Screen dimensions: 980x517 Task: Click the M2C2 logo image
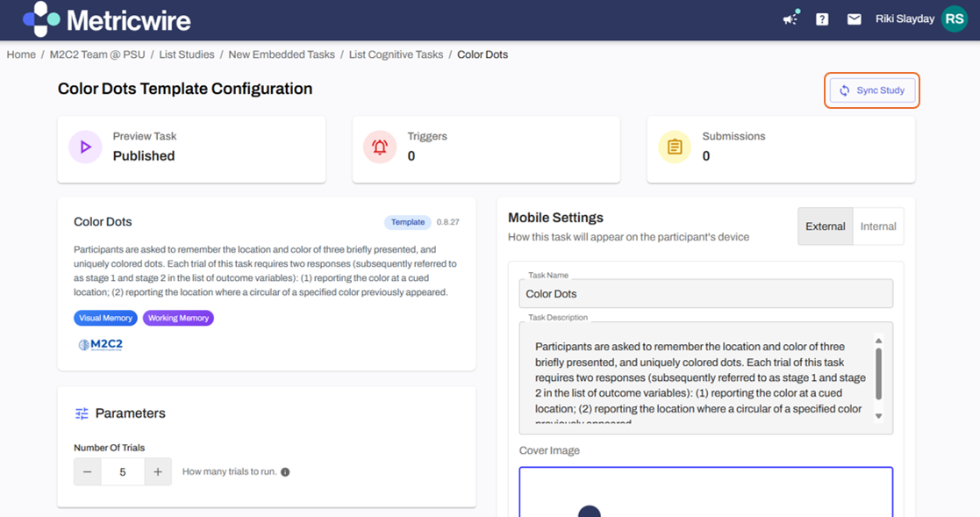coord(101,345)
